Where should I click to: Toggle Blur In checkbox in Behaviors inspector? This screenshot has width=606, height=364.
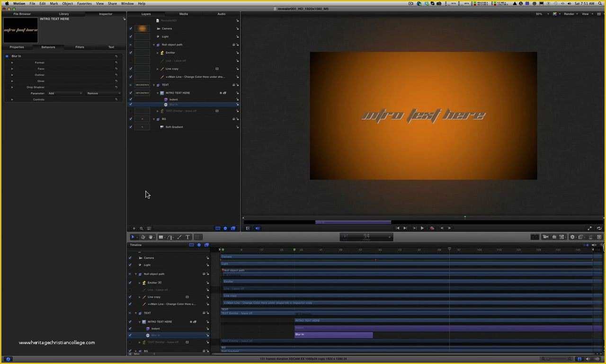pyautogui.click(x=7, y=56)
